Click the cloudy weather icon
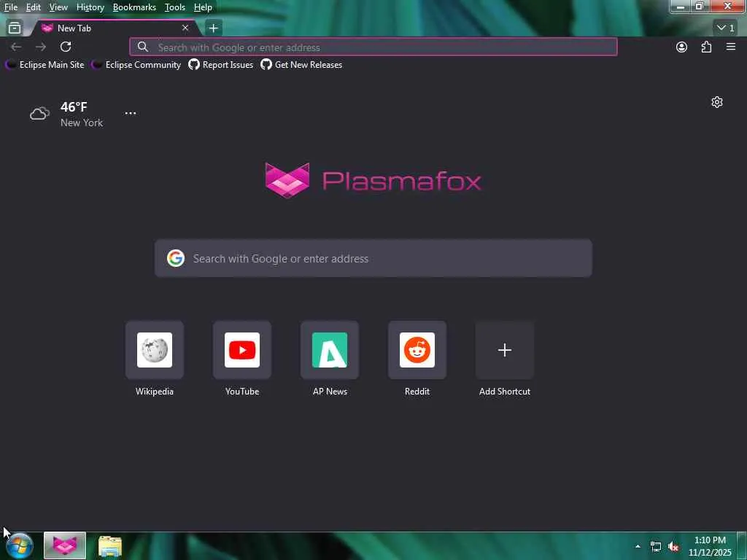 39,114
